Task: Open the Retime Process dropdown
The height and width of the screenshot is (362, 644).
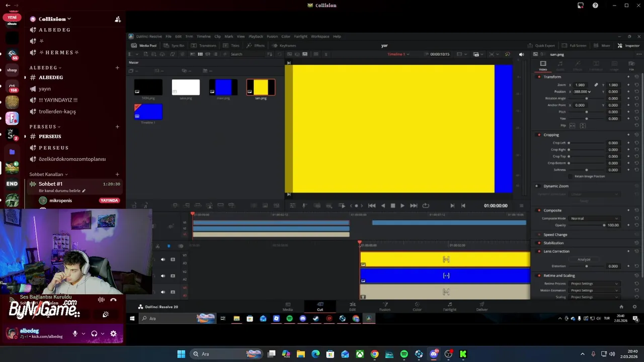Action: pos(594,284)
